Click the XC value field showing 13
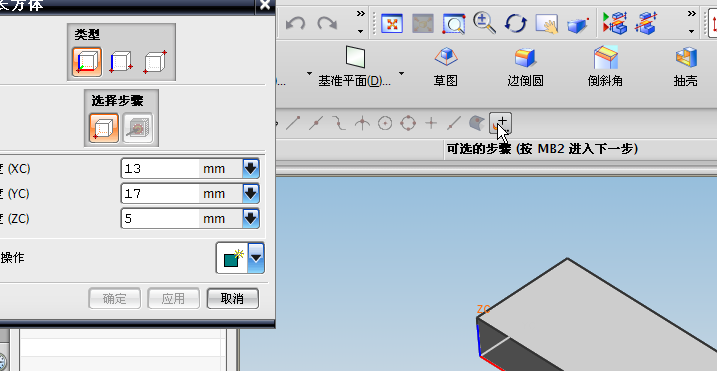This screenshot has width=717, height=371. 161,168
